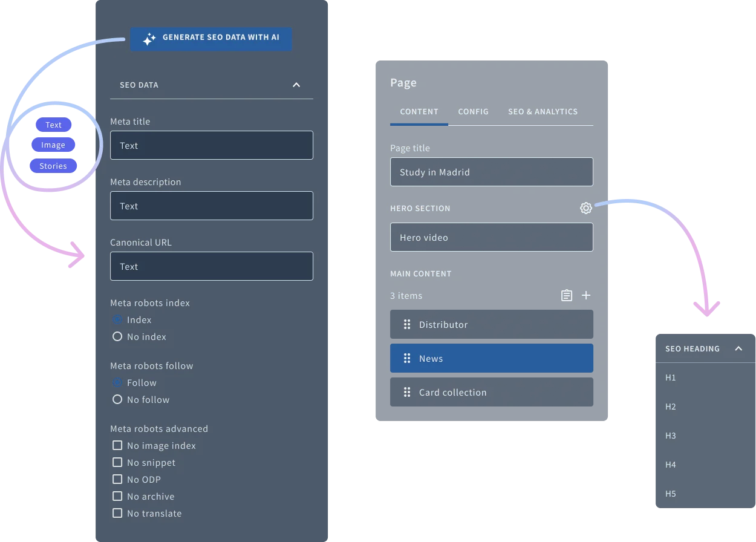Click the drag handle beside Card collection
756x542 pixels.
407,392
